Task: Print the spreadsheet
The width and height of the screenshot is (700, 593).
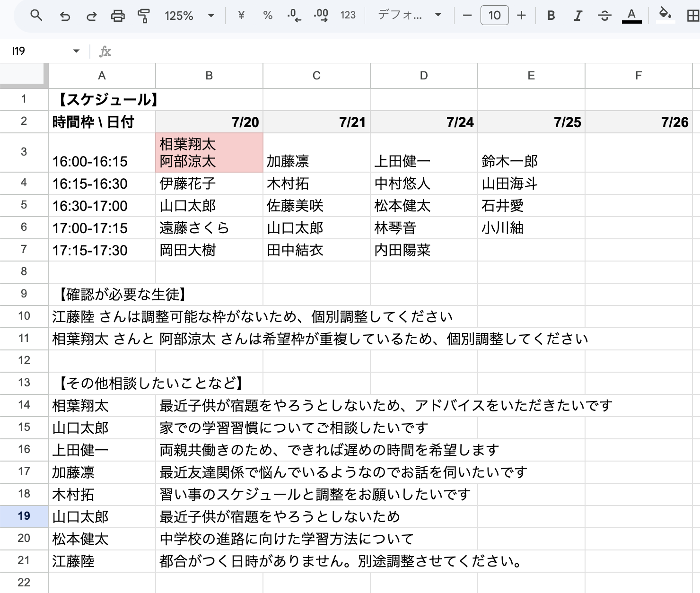Action: [118, 16]
